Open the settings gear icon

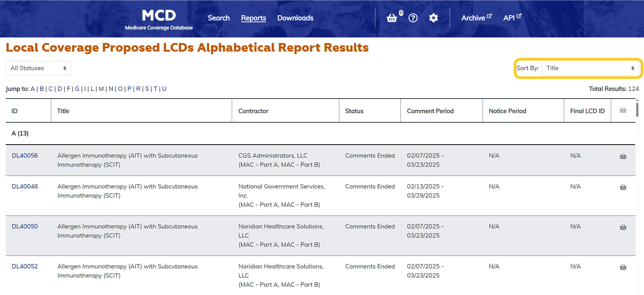coord(433,18)
